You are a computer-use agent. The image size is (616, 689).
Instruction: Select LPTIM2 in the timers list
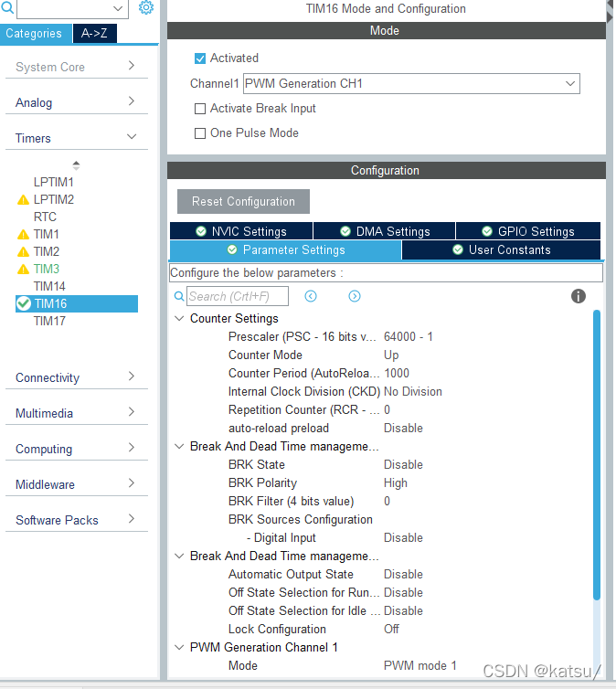coord(54,199)
